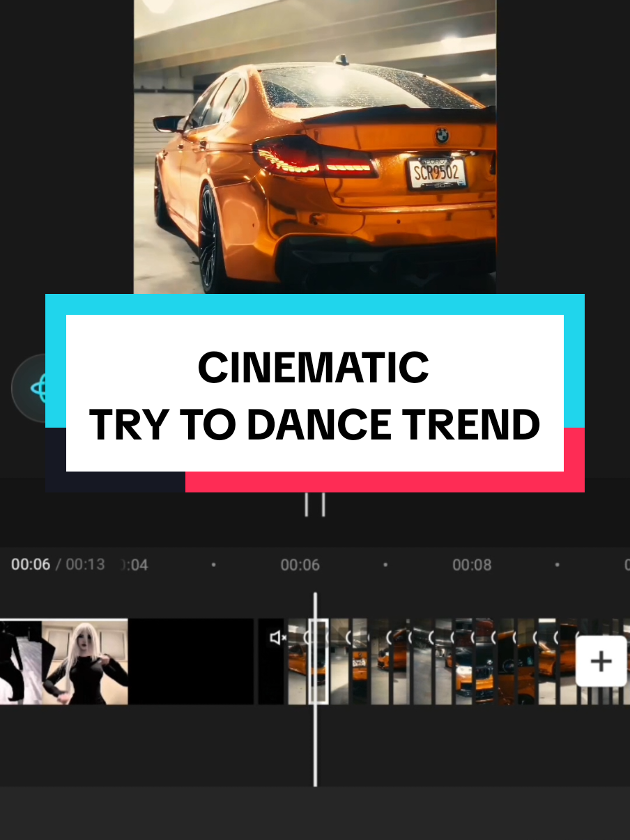
Task: Click the current time 00:06 readout
Action: tap(31, 564)
